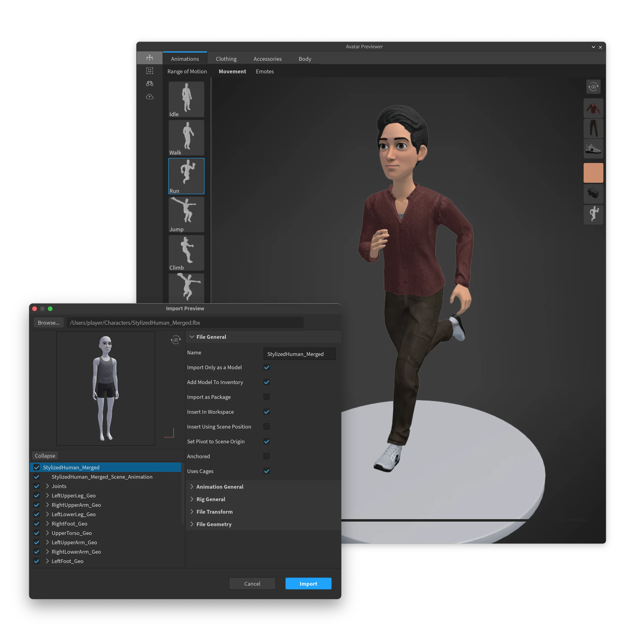Click the green zoom button of Import Preview
The width and height of the screenshot is (644, 644).
[50, 309]
